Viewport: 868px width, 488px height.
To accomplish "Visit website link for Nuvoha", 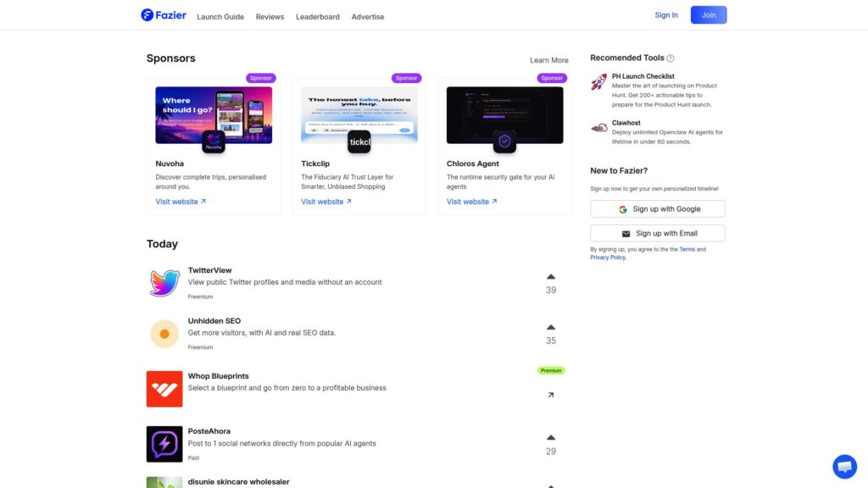I will click(x=181, y=202).
